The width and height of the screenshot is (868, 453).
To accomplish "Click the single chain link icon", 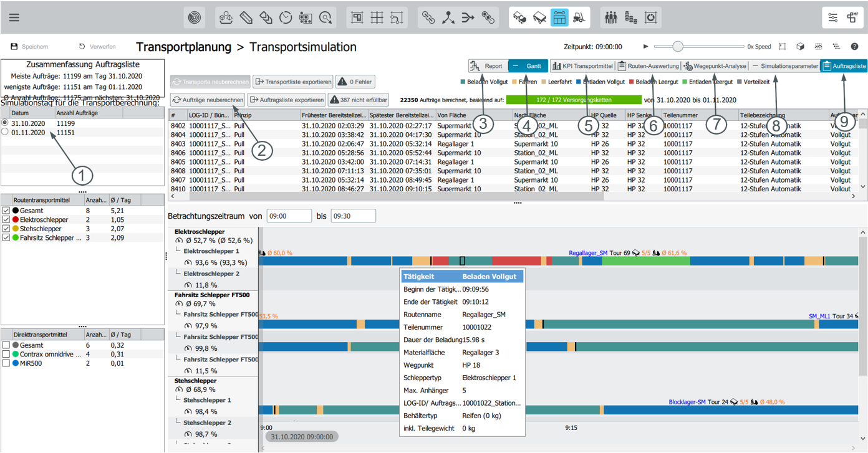I will pyautogui.click(x=428, y=17).
